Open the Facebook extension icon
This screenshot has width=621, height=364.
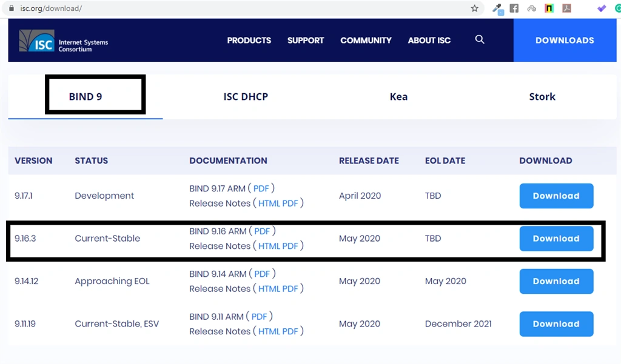514,8
